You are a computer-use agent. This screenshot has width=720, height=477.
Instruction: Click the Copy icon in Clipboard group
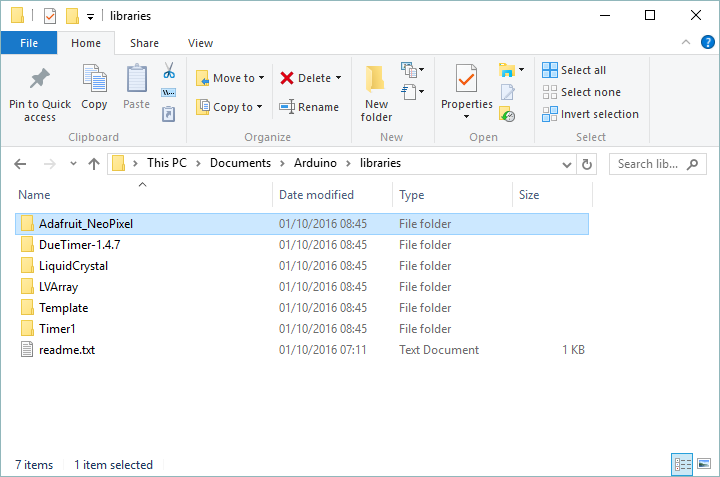click(95, 78)
